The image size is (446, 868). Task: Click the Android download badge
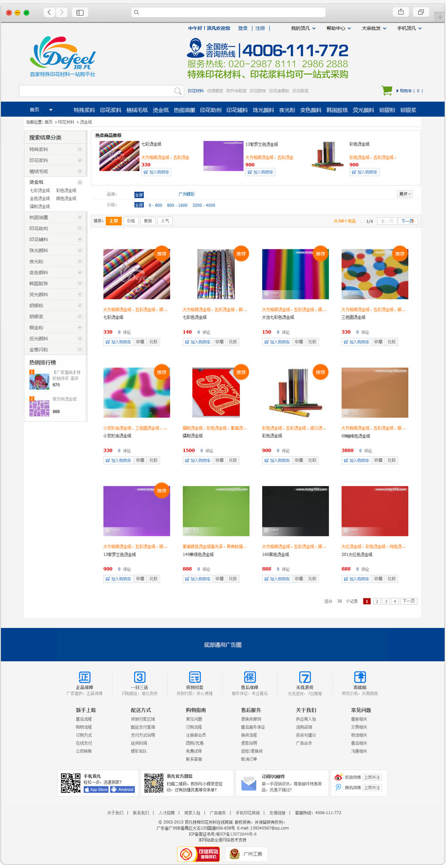(x=122, y=789)
